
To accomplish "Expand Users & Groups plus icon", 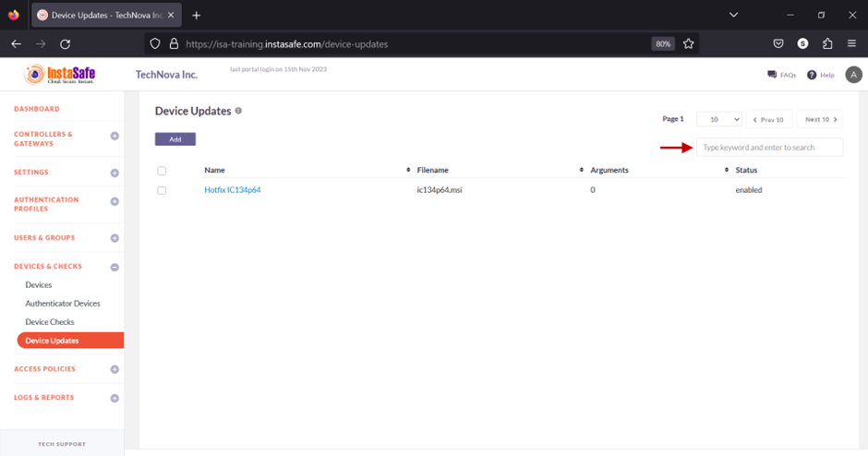I will coord(115,238).
